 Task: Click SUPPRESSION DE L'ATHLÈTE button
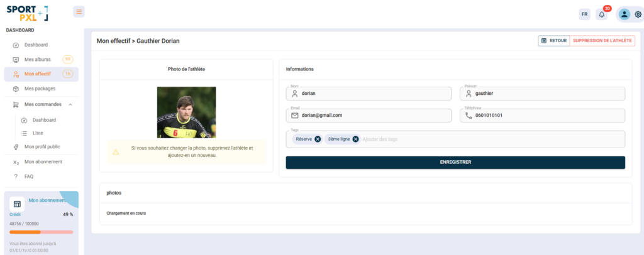tap(602, 41)
